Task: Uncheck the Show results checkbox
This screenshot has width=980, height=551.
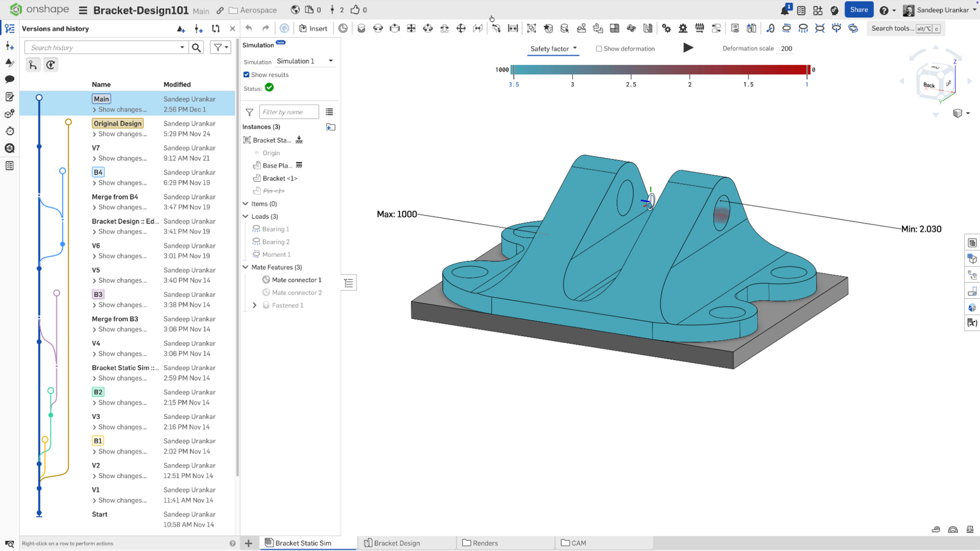Action: click(x=246, y=74)
